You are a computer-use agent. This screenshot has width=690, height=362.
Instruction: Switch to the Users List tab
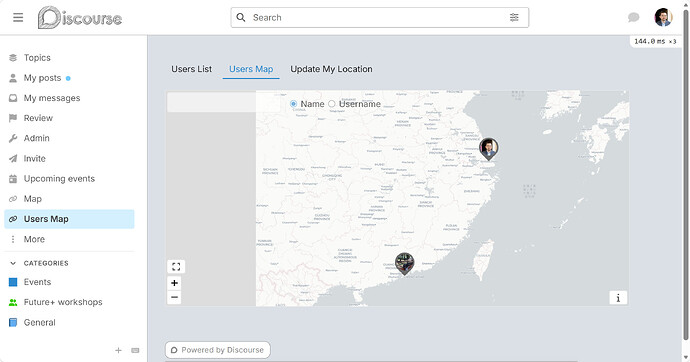coord(191,69)
